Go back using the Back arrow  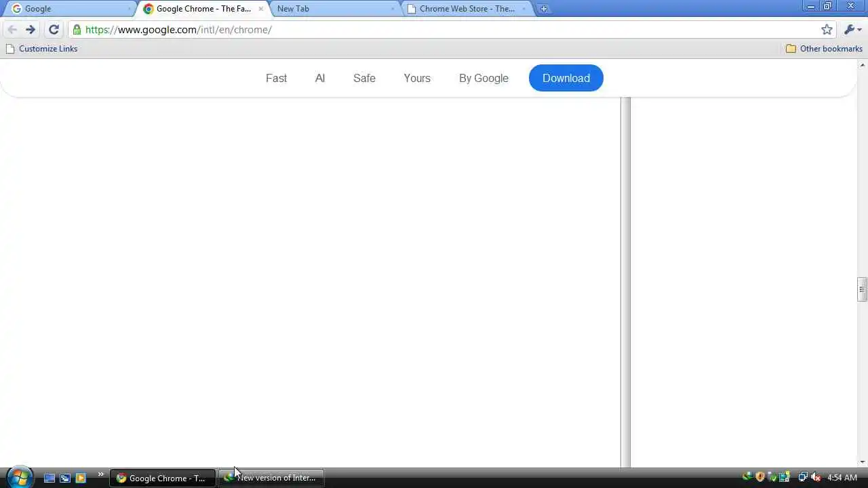[12, 29]
